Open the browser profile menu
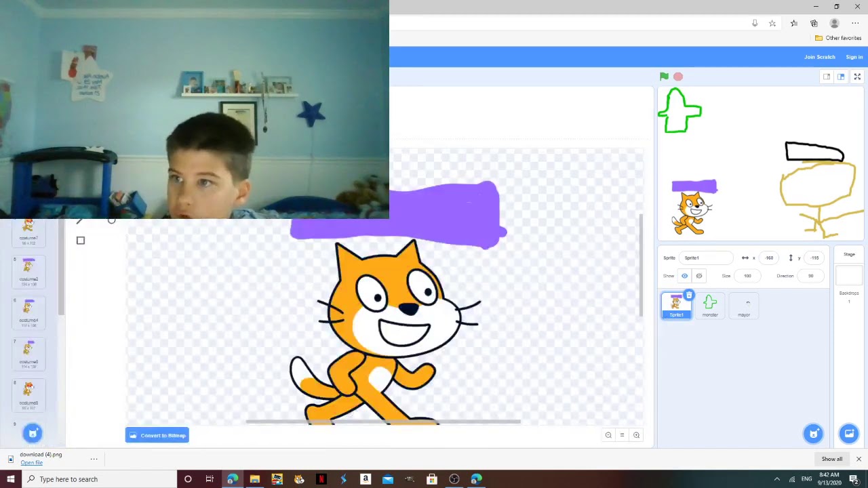 [834, 23]
